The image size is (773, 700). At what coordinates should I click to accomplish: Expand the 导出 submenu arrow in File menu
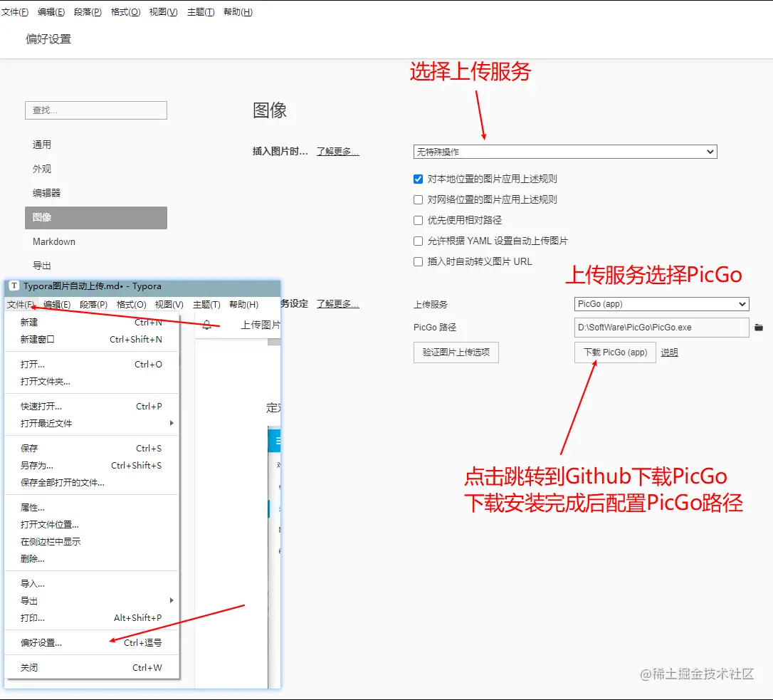pos(172,600)
